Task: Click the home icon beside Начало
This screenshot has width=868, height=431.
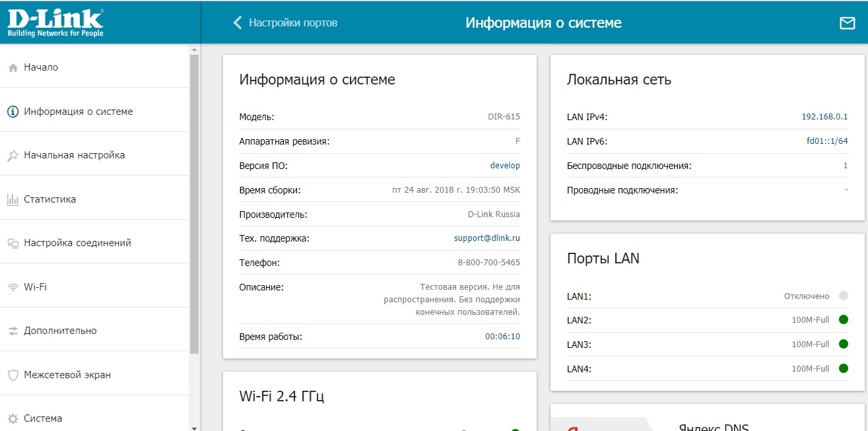Action: [13, 67]
